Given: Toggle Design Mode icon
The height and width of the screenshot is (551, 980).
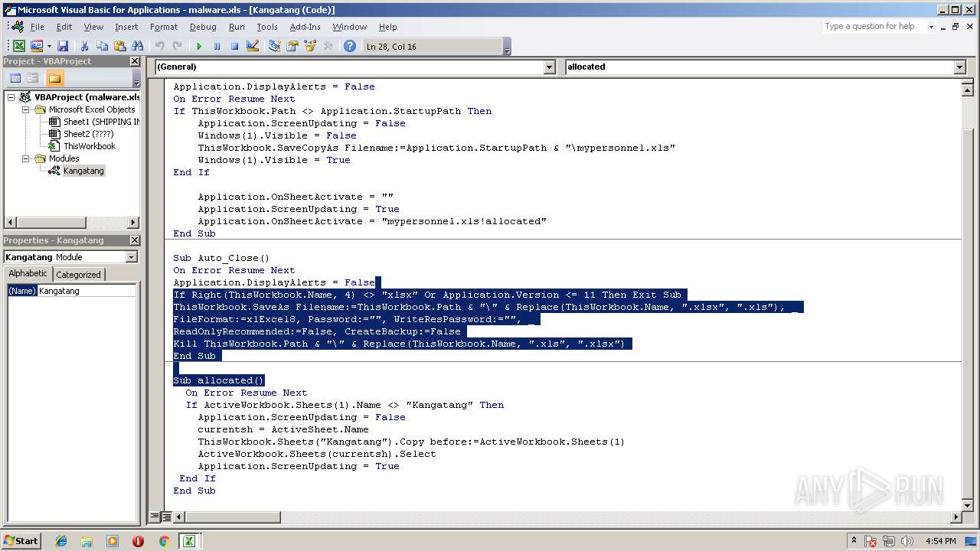Looking at the screenshot, I should [x=253, y=46].
